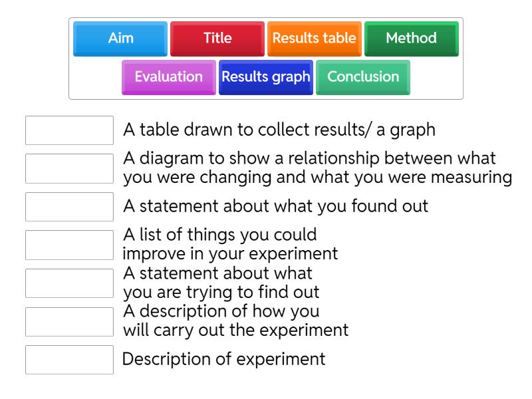
Task: Click the box beside 'Description of experiment'
Action: (x=69, y=360)
